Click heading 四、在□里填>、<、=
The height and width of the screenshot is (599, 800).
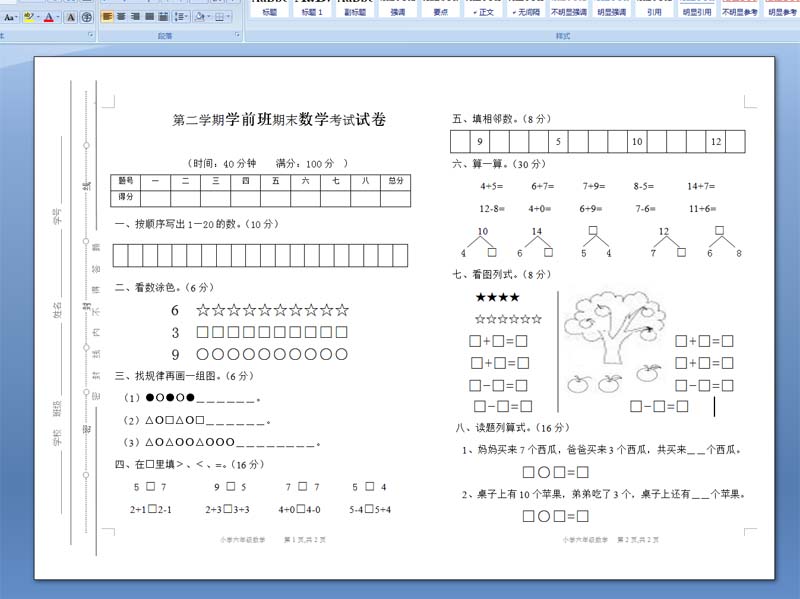point(189,464)
